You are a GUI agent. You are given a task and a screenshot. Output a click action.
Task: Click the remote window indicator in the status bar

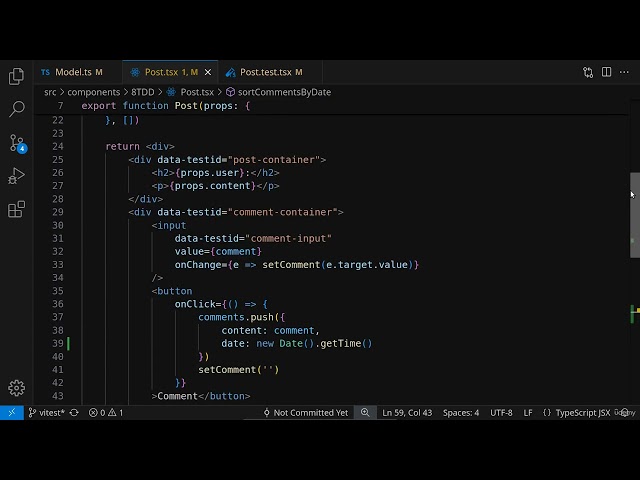coord(12,413)
